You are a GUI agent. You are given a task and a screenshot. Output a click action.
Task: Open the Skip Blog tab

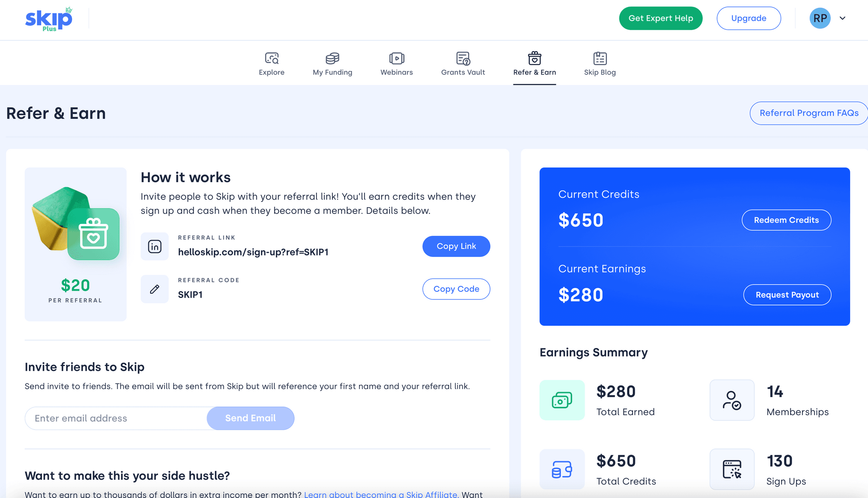(x=600, y=64)
